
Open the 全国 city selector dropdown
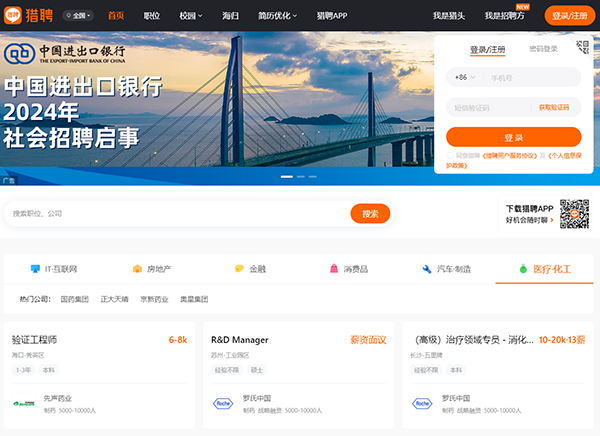tap(78, 16)
